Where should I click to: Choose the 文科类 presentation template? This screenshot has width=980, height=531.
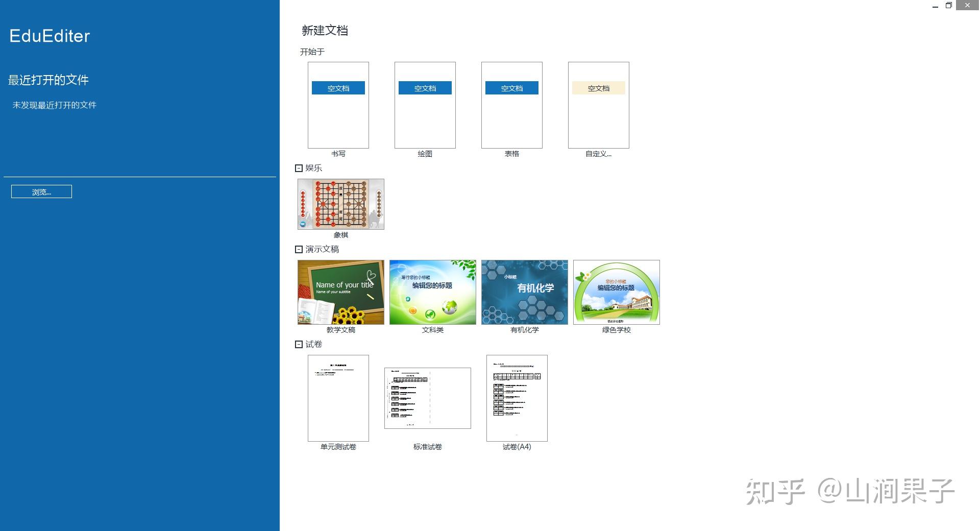(433, 292)
